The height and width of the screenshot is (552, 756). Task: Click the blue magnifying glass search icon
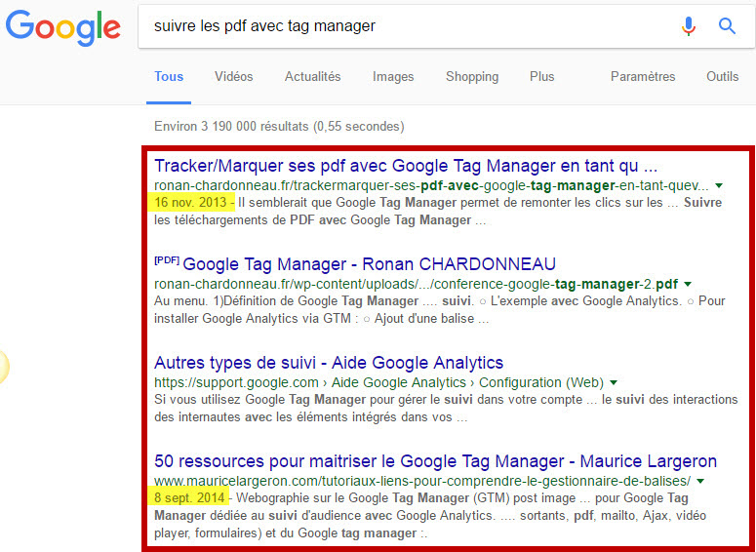point(727,25)
